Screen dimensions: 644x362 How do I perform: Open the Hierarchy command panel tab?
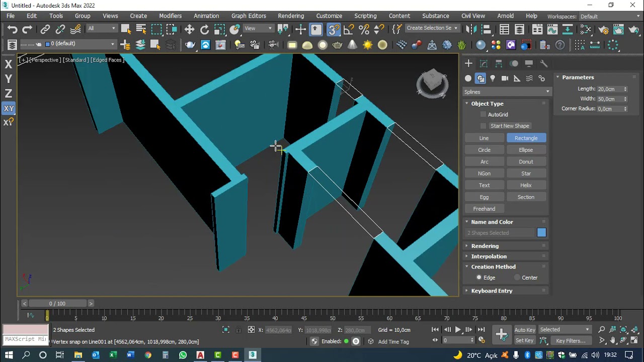click(499, 63)
